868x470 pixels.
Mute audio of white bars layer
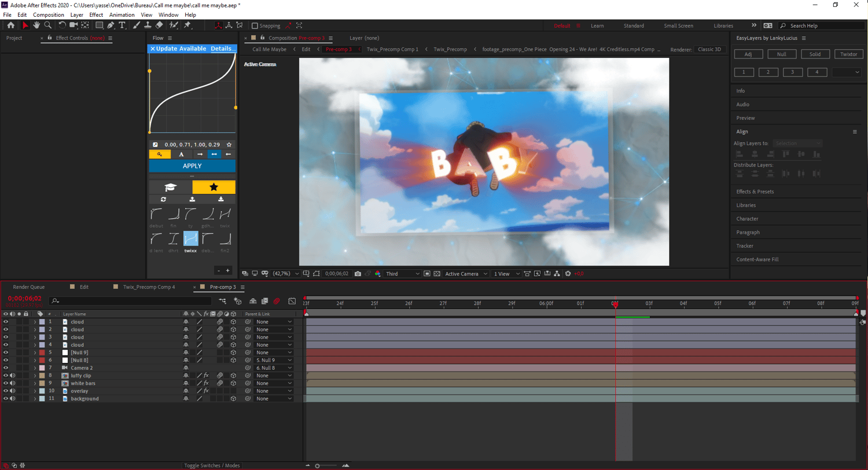pyautogui.click(x=13, y=383)
